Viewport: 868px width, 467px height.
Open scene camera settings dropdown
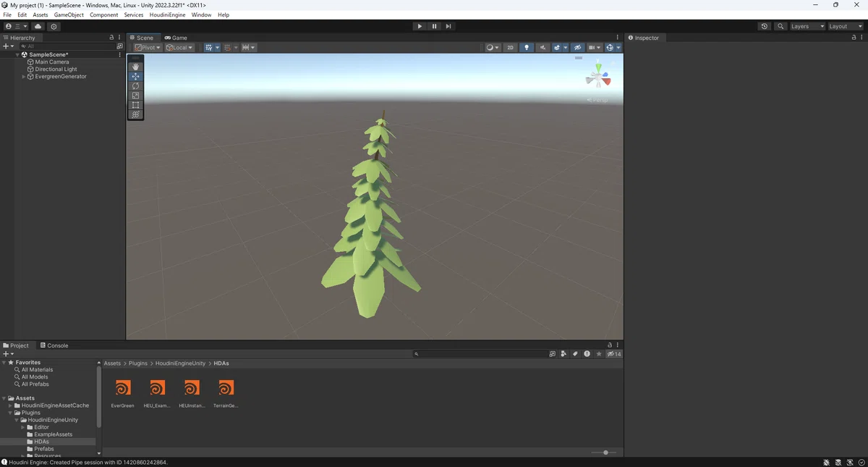click(x=595, y=47)
